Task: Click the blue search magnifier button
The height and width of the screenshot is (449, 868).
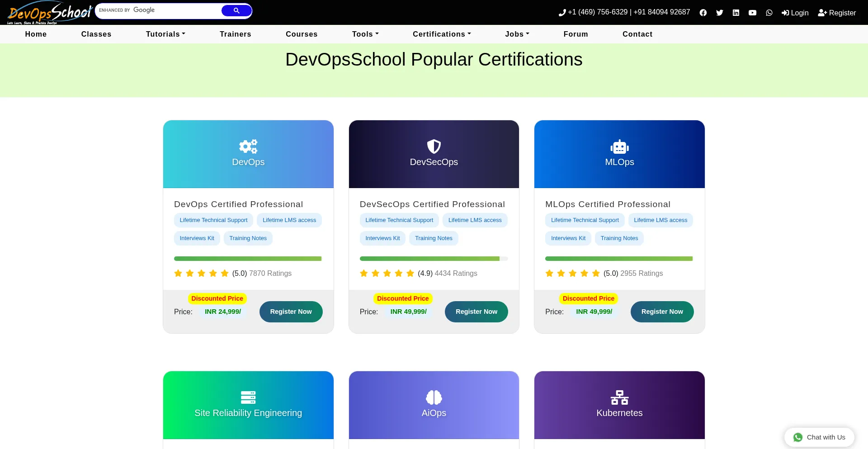Action: point(236,10)
